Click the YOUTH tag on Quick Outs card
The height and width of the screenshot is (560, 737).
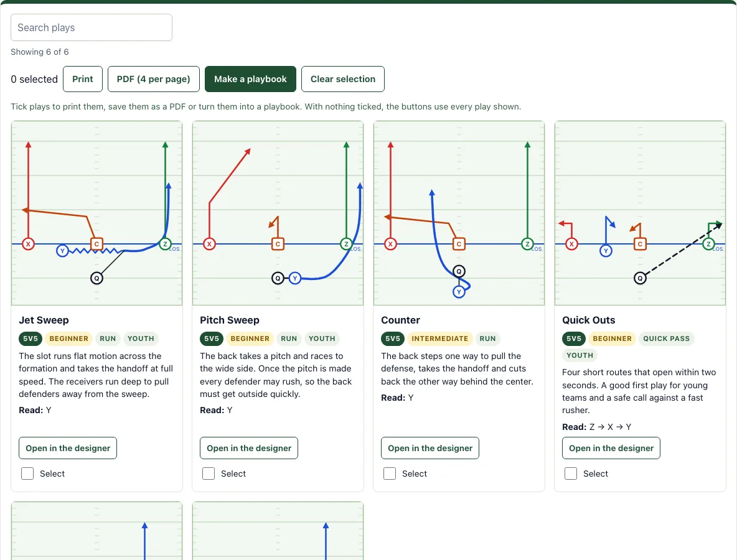[x=580, y=355]
